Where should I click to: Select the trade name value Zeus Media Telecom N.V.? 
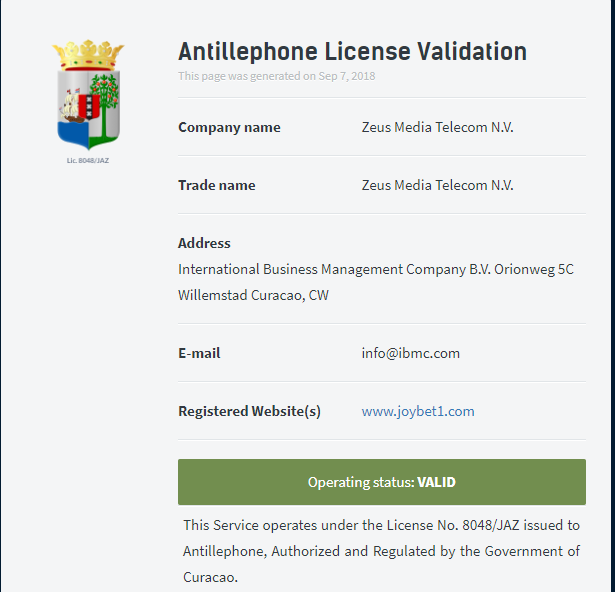pyautogui.click(x=437, y=185)
